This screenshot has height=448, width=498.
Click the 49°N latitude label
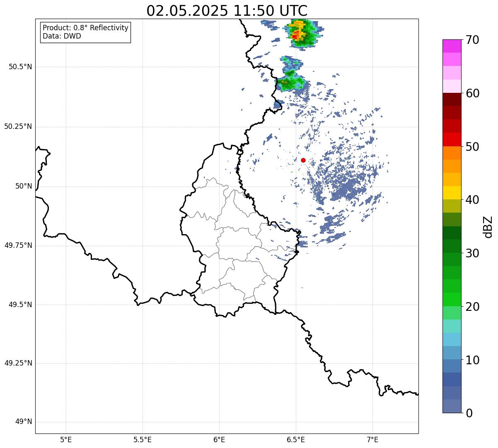[24, 422]
